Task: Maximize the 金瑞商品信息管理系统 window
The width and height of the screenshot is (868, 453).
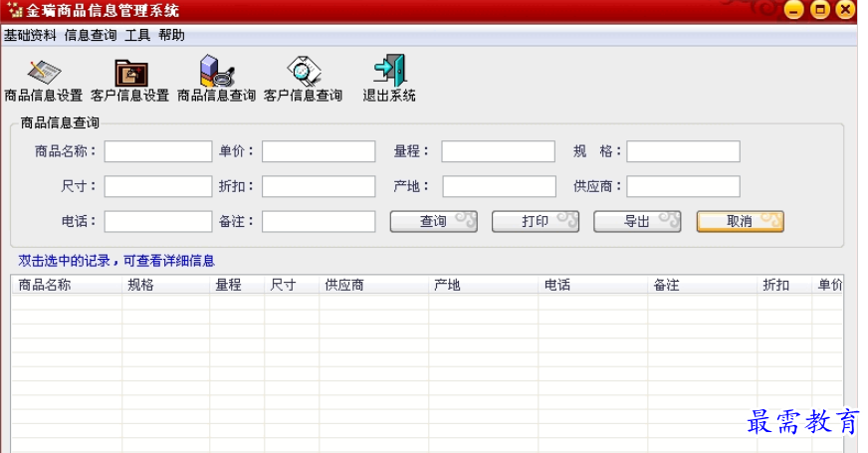Action: coord(820,10)
